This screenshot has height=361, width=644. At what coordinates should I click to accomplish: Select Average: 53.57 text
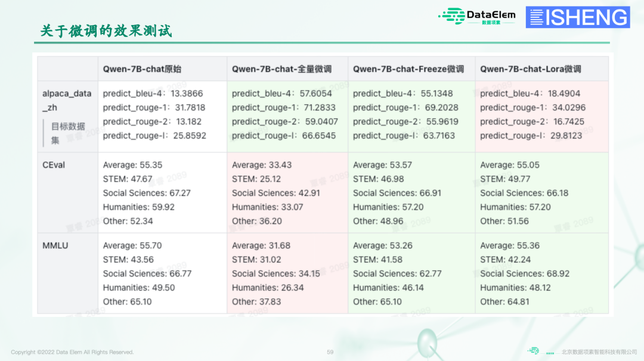pos(382,165)
